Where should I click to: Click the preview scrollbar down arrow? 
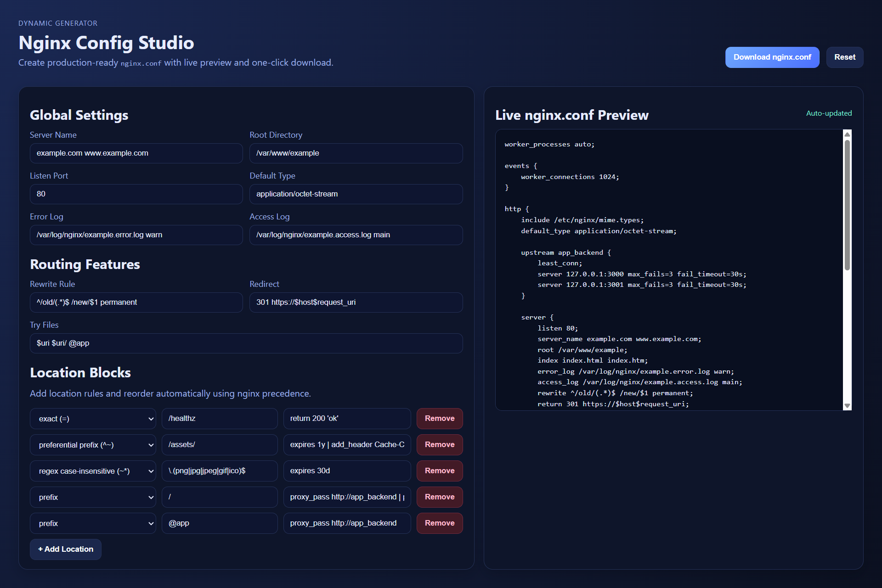pyautogui.click(x=848, y=406)
